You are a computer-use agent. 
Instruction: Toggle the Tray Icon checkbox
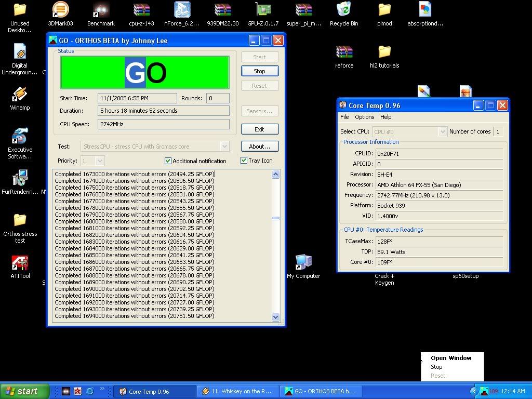pos(244,161)
